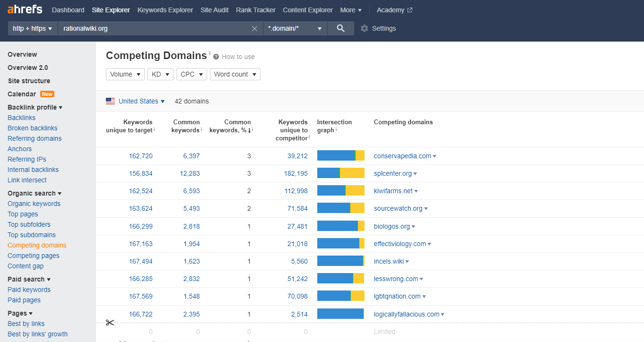The width and height of the screenshot is (644, 342).
Task: Click info icon next to Competing Domains title
Action: coord(210,53)
